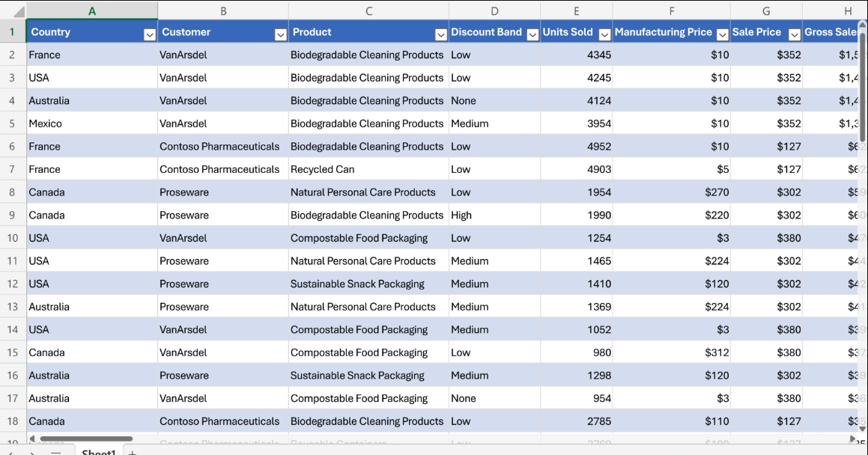
Task: Select Units Sold value 980
Action: pyautogui.click(x=576, y=352)
